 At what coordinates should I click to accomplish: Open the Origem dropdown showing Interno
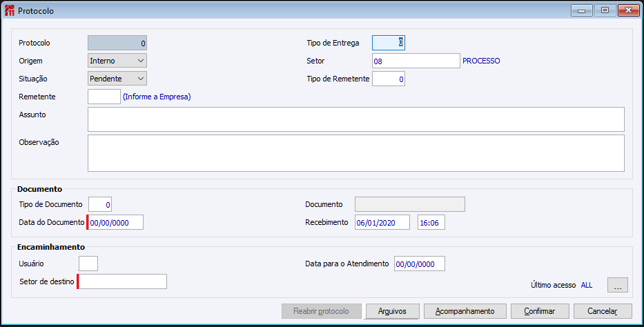[x=117, y=61]
